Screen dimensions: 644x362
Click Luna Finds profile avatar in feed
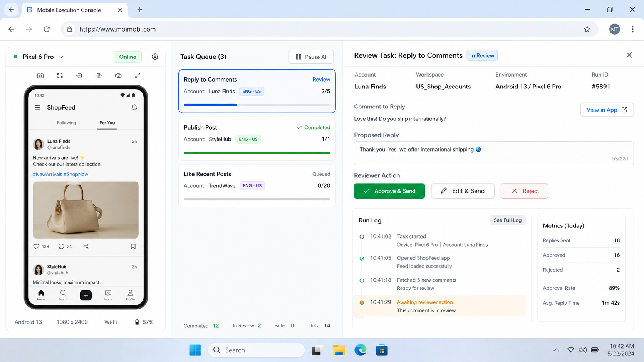[x=38, y=144]
